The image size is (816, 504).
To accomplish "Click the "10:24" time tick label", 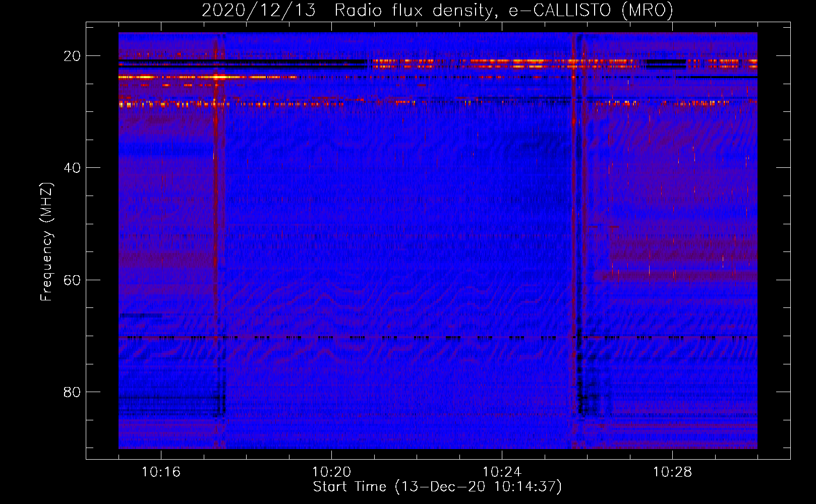I will [502, 472].
